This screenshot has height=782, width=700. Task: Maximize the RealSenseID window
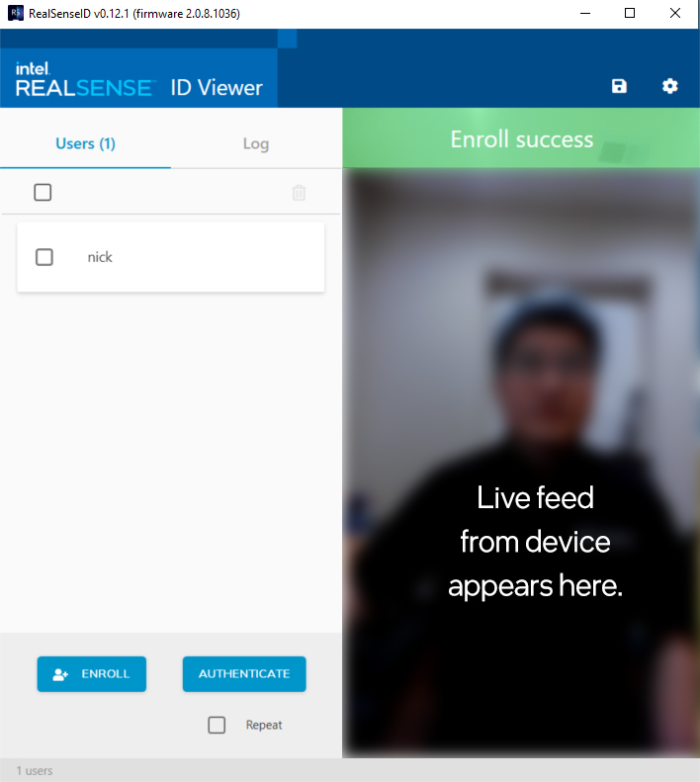(x=630, y=14)
